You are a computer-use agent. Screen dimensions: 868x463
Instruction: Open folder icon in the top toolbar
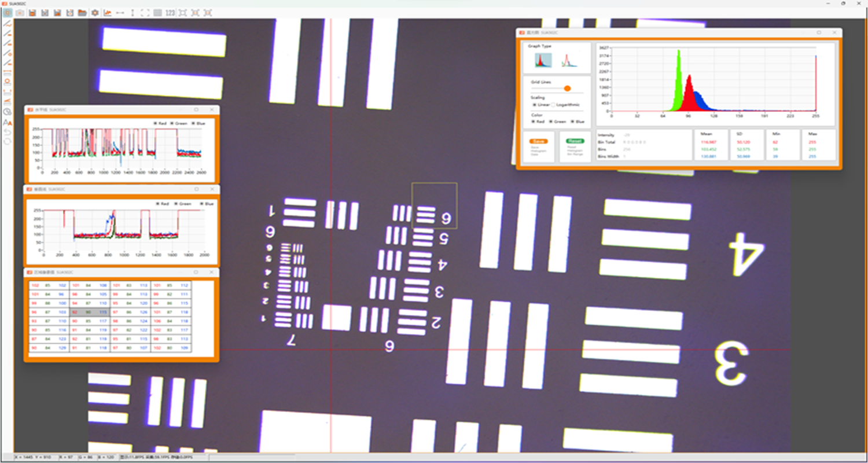tap(83, 13)
